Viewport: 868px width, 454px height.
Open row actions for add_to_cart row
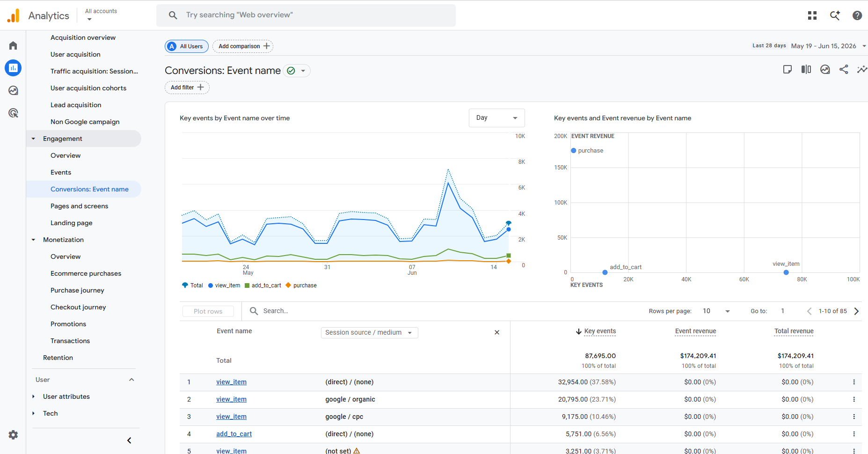pos(854,434)
